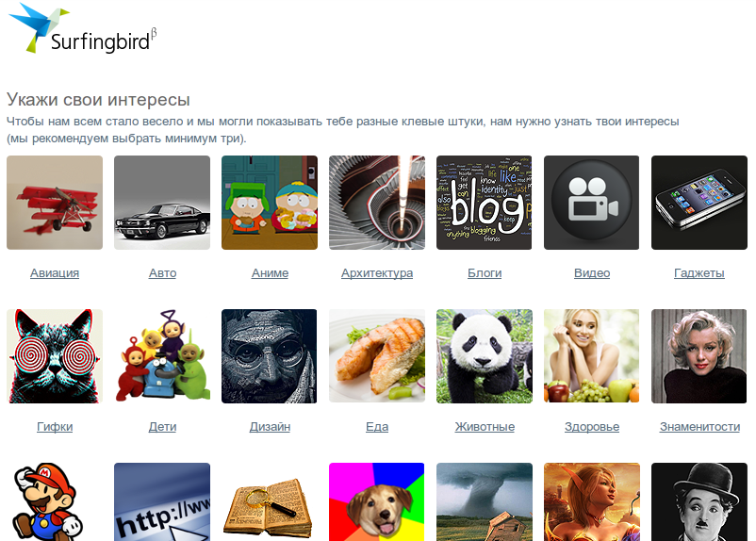Select the hypnotic cat Гифки image
Image resolution: width=756 pixels, height=541 pixels.
[x=55, y=356]
